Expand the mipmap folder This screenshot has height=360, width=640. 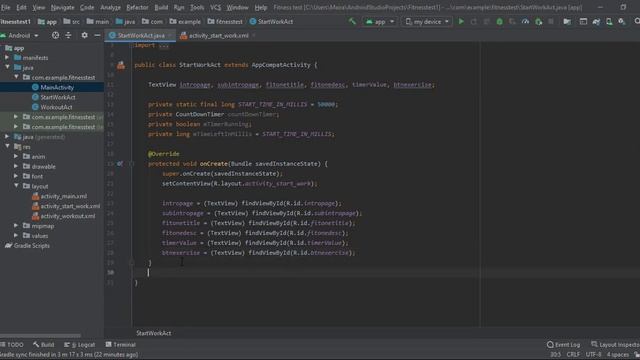pos(16,225)
